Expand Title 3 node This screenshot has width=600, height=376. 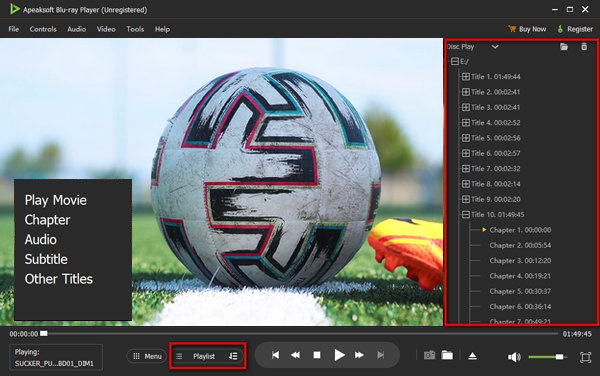click(x=466, y=107)
